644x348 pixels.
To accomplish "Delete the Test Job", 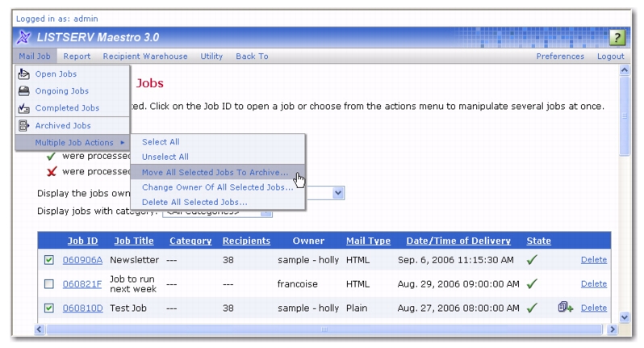I will (594, 308).
